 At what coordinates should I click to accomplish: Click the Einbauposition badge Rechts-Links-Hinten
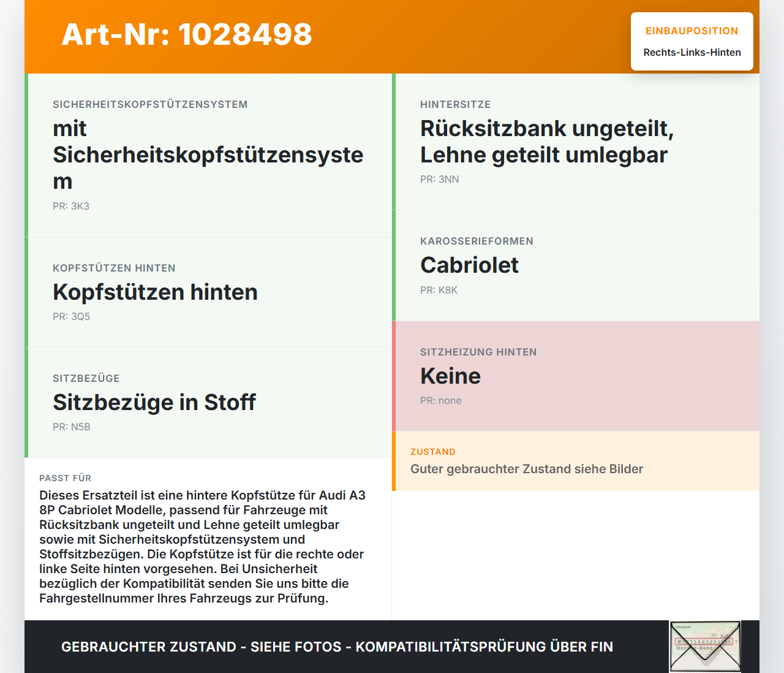click(692, 42)
